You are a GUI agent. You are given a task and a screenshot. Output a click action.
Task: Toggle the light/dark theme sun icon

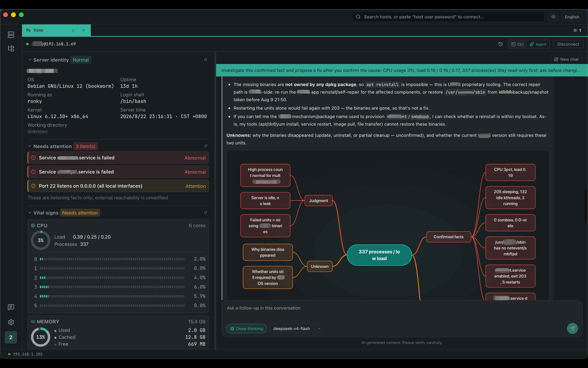553,17
